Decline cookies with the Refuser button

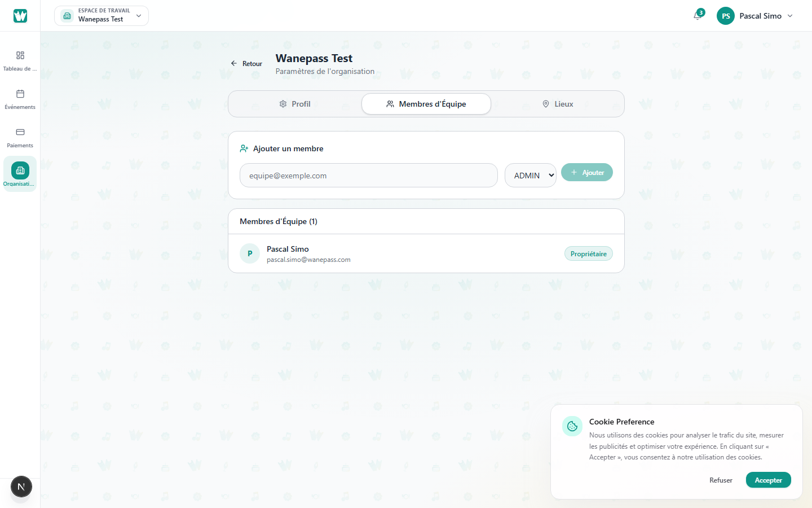point(721,480)
